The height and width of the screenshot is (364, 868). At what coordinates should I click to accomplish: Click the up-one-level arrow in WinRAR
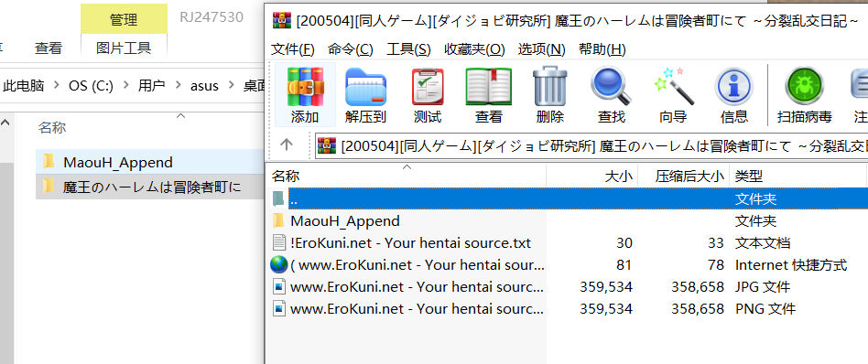point(287,145)
